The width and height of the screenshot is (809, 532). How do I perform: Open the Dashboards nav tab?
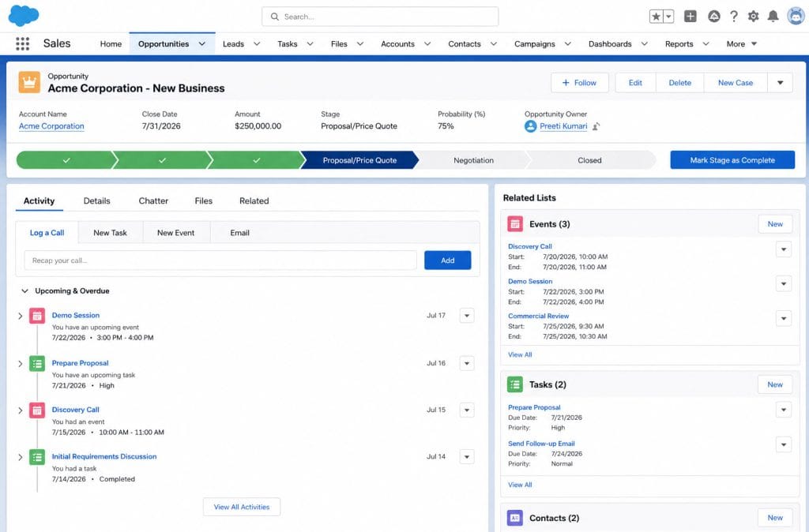pos(610,44)
